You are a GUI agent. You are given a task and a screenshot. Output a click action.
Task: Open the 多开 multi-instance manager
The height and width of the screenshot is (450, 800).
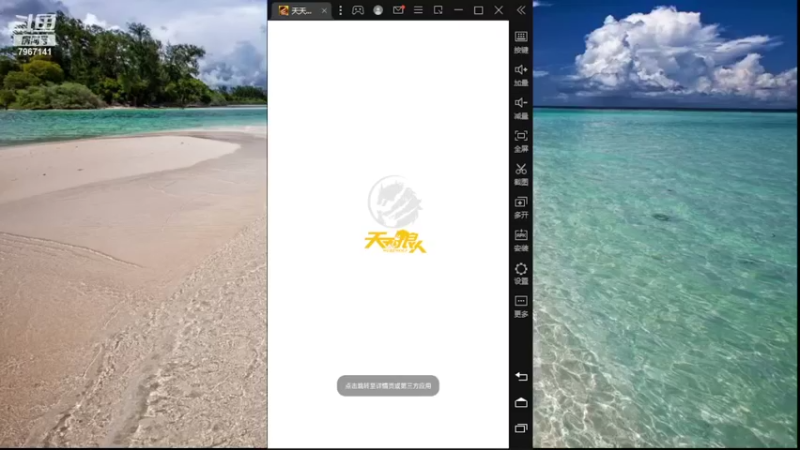521,207
